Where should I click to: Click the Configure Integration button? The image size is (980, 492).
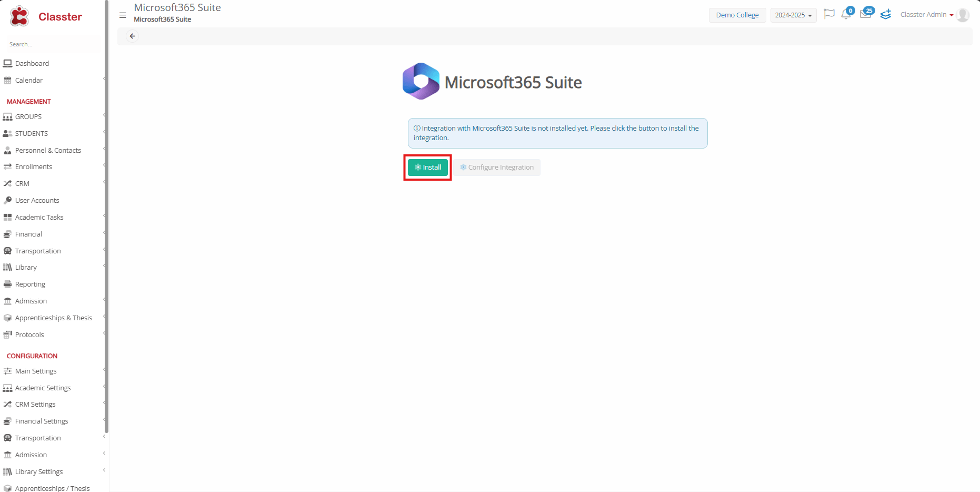coord(497,168)
